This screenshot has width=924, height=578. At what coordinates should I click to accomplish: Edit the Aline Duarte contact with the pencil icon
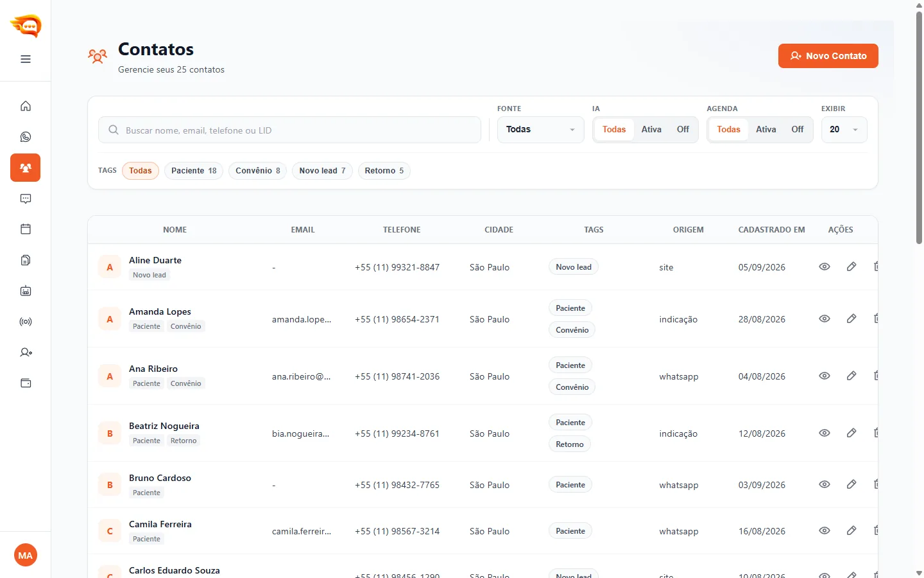click(x=851, y=267)
